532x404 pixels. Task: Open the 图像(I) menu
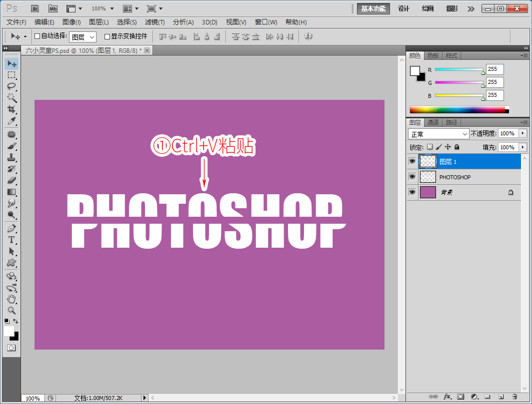pos(71,22)
